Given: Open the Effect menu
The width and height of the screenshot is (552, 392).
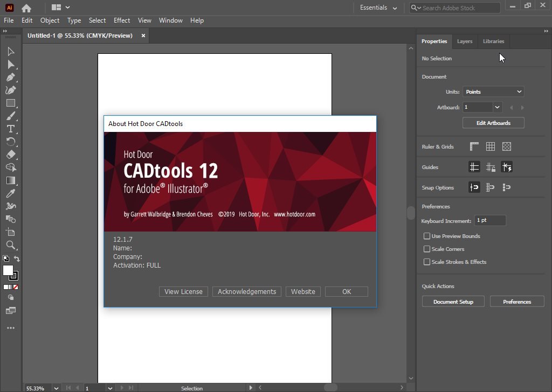Looking at the screenshot, I should pos(122,20).
